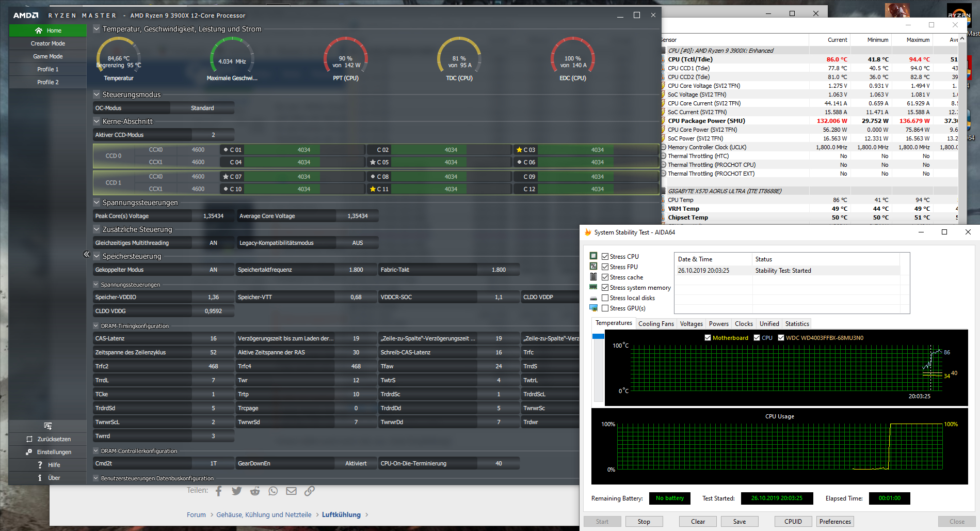The width and height of the screenshot is (980, 531).
Task: Enable the Stress GPU(s) checkbox
Action: (605, 308)
